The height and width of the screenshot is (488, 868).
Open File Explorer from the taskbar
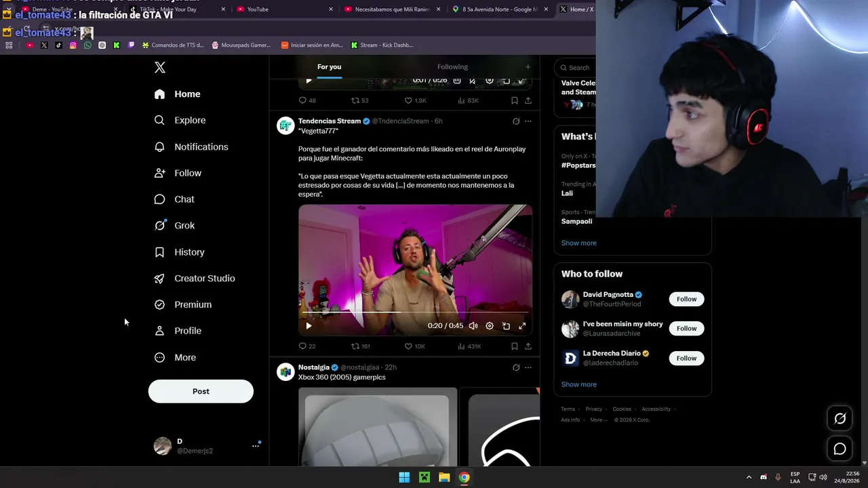point(444,477)
